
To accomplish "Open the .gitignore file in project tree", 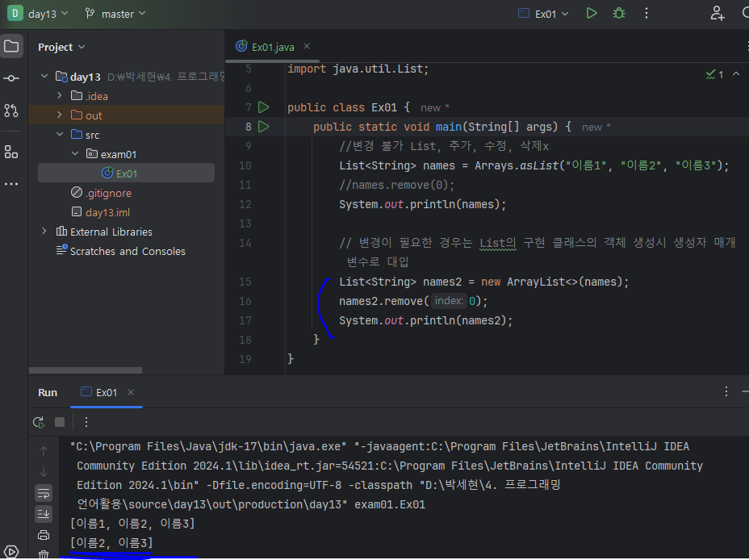I will [x=108, y=193].
